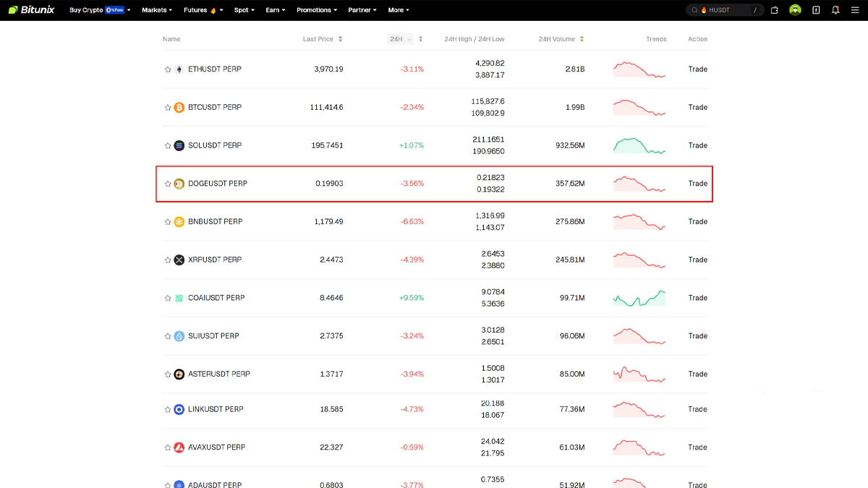
Task: Expand the Buy Crypto menu
Action: coord(100,10)
